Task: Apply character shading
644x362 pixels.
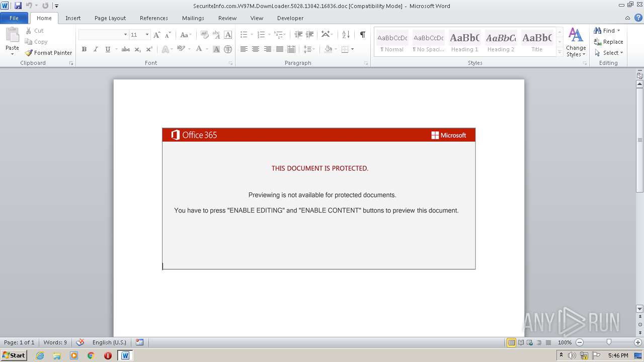Action: point(216,49)
